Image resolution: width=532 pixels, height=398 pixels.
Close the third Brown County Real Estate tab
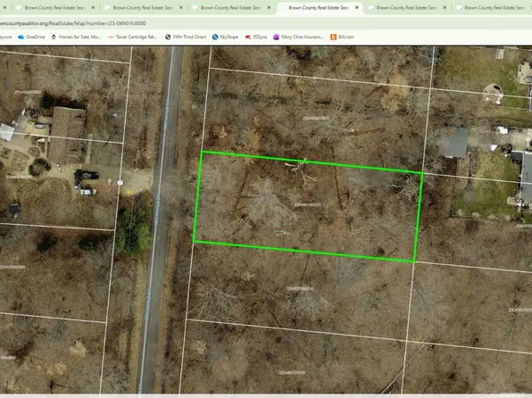pyautogui.click(x=269, y=7)
